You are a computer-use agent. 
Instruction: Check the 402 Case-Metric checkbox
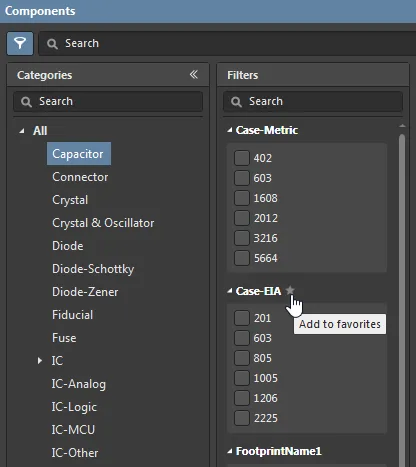point(242,158)
